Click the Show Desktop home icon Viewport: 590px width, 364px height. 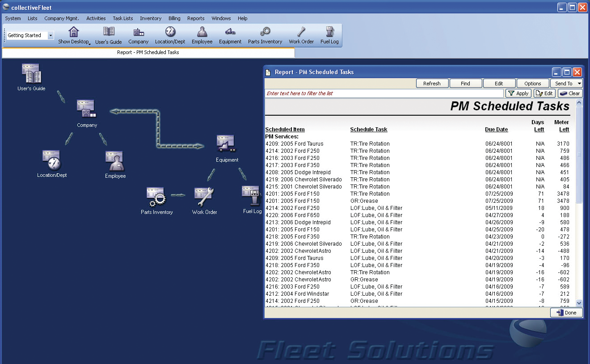[x=72, y=33]
